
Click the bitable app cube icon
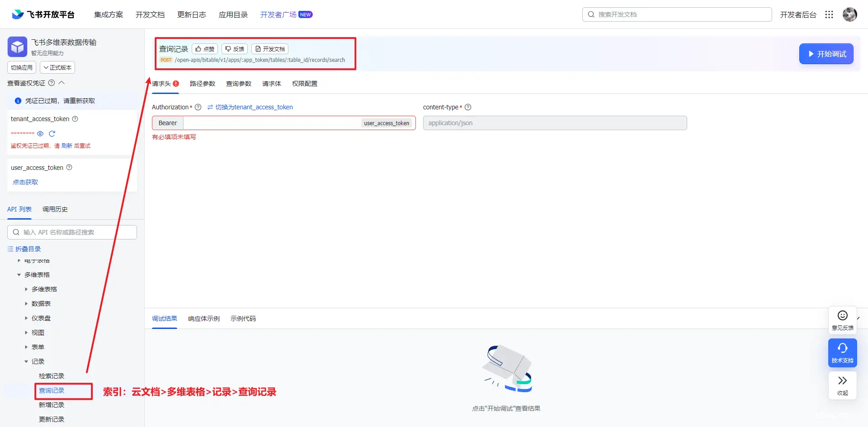coord(18,47)
